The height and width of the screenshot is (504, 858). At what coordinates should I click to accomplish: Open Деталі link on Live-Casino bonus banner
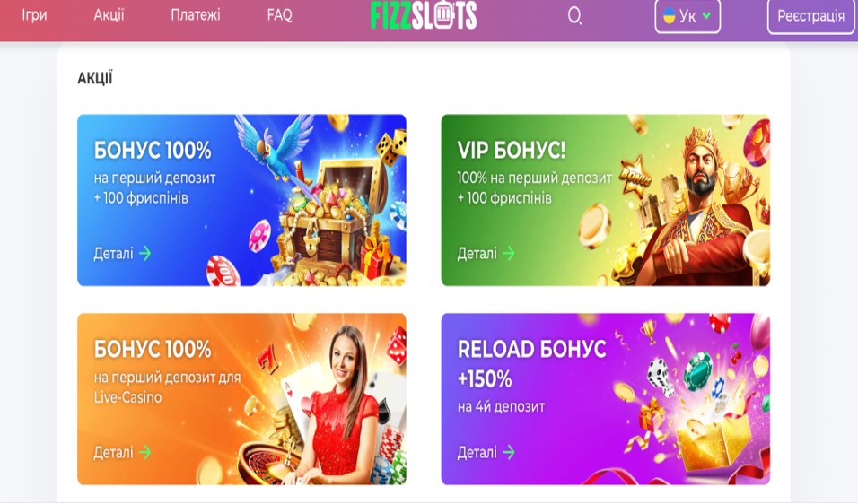(x=113, y=452)
